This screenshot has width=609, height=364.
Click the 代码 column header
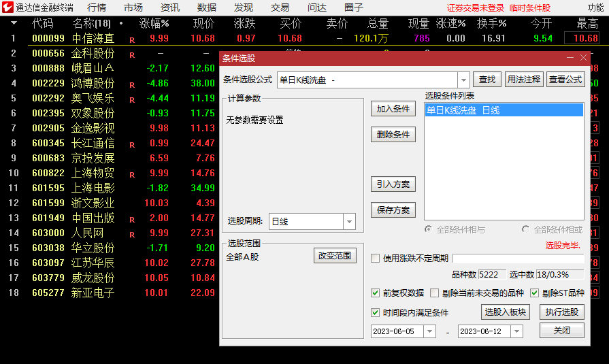click(43, 24)
